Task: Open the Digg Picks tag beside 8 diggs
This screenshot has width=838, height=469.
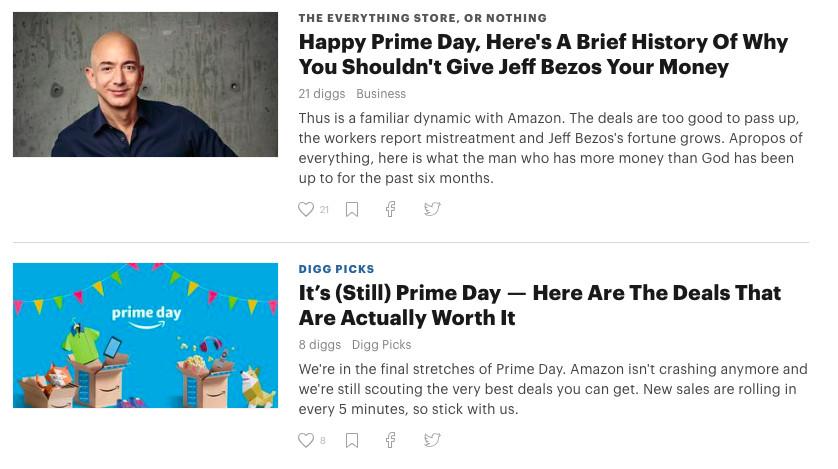Action: point(381,345)
